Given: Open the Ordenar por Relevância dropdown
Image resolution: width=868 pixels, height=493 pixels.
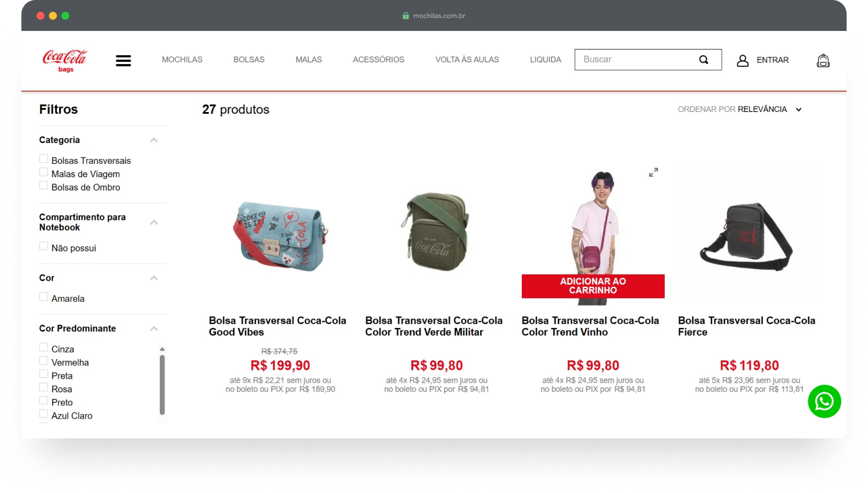Looking at the screenshot, I should (740, 109).
